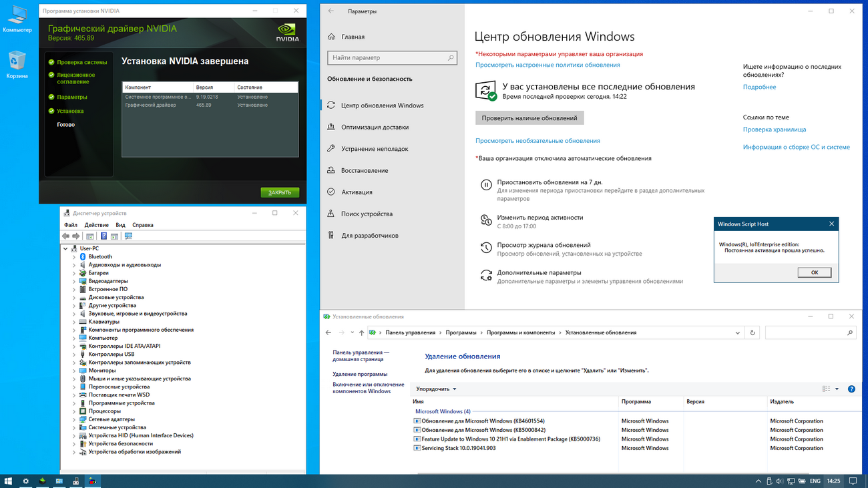Open Settings gear on the taskbar
868x488 pixels.
coord(26,481)
